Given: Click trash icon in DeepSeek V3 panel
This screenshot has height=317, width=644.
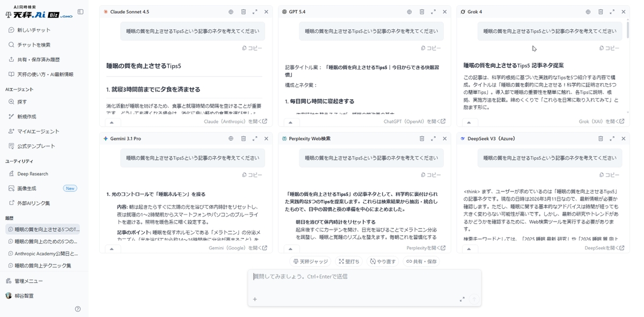Looking at the screenshot, I should [x=601, y=138].
